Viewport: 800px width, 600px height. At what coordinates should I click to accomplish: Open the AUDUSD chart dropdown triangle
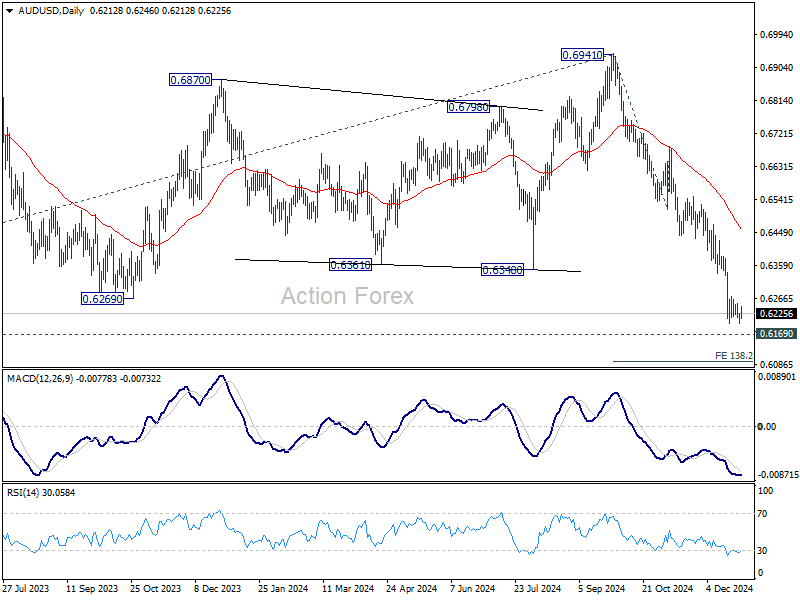[9, 11]
